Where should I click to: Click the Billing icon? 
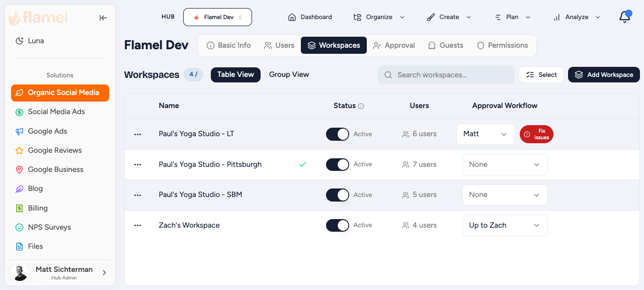[x=19, y=208]
